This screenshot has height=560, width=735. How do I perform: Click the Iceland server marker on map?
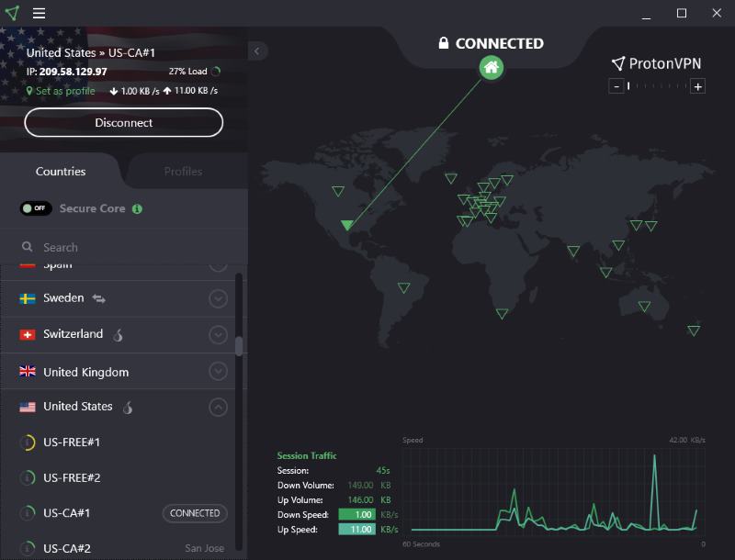click(x=451, y=178)
